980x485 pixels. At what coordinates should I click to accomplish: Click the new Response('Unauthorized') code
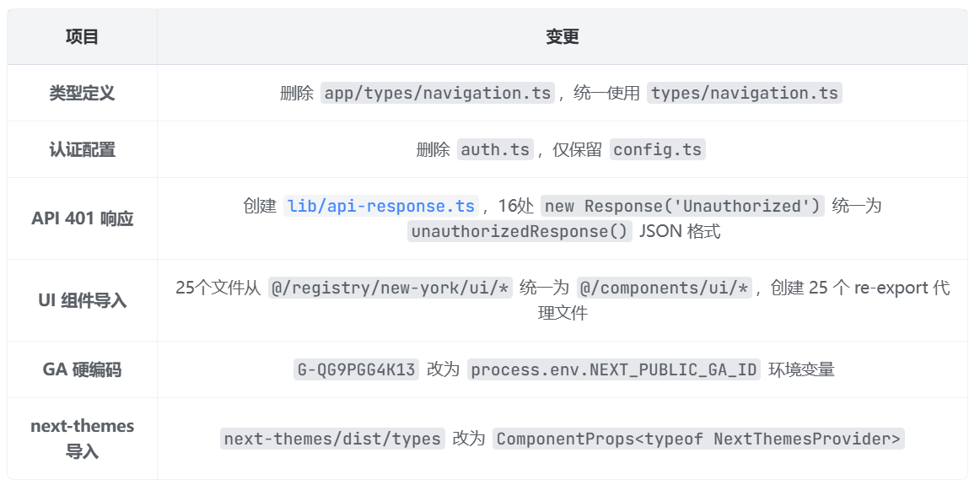(682, 207)
